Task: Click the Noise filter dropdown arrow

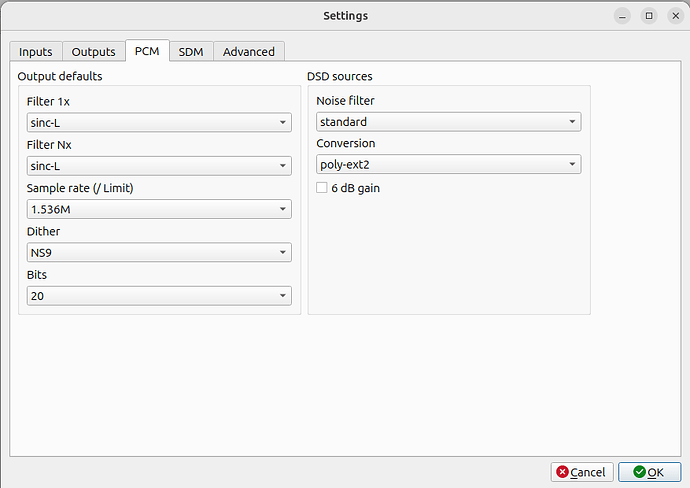Action: click(x=572, y=121)
